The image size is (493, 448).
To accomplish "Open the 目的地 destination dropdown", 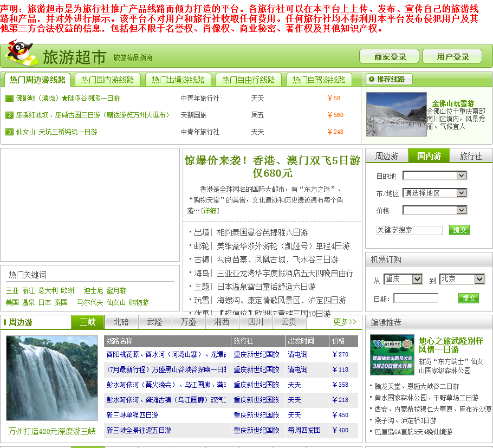I will [434, 176].
